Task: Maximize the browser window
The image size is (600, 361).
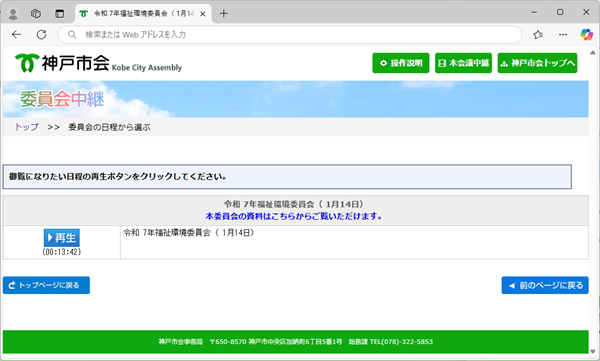Action: pyautogui.click(x=560, y=12)
